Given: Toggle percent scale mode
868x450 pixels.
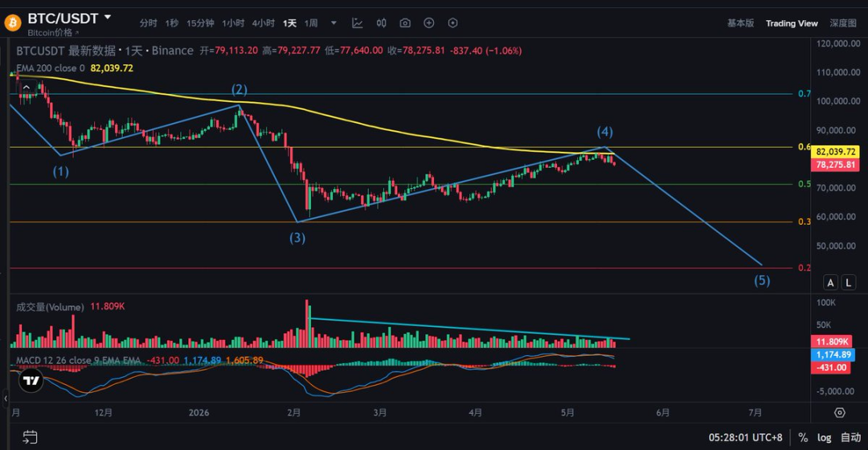Looking at the screenshot, I should (803, 437).
